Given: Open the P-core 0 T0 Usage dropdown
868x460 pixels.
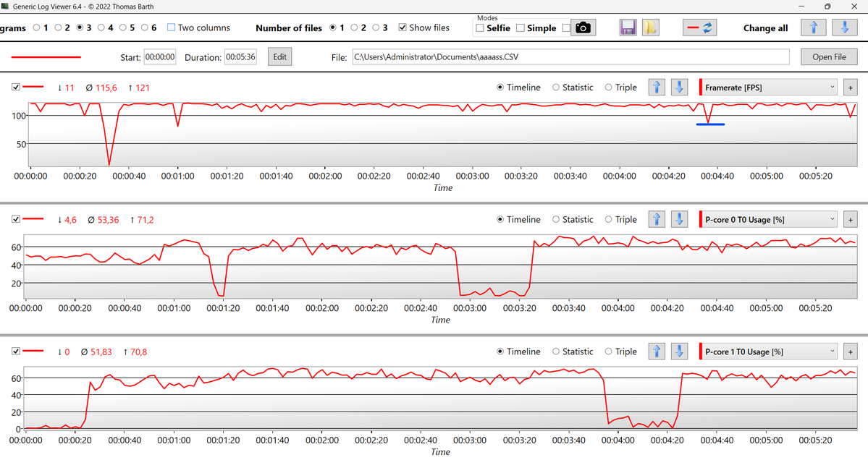Looking at the screenshot, I should tap(769, 219).
